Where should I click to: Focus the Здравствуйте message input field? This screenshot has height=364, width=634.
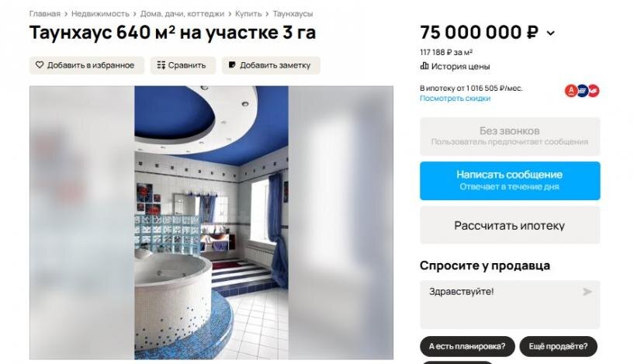tap(510, 304)
